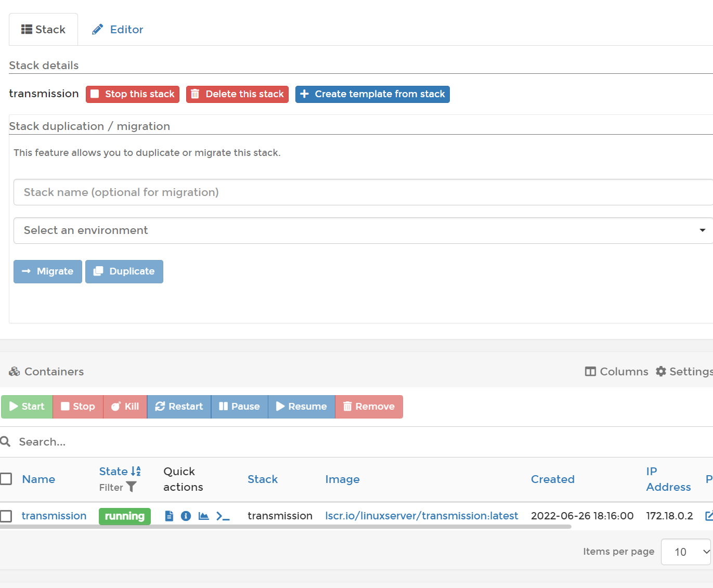The image size is (713, 588).
Task: Focus the container Search field
Action: tap(364, 442)
